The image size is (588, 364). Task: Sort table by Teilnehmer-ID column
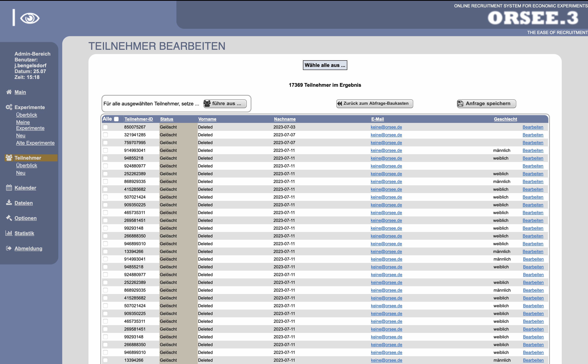138,119
